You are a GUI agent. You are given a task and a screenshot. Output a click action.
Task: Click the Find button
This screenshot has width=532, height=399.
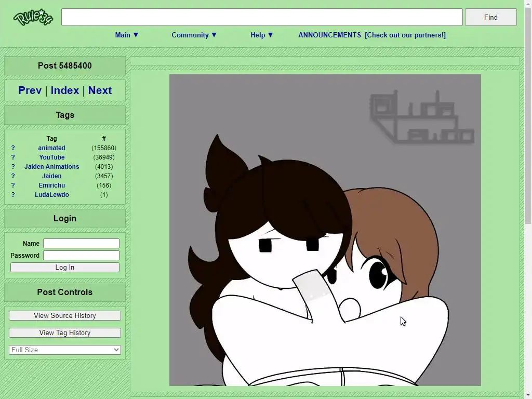tap(490, 17)
